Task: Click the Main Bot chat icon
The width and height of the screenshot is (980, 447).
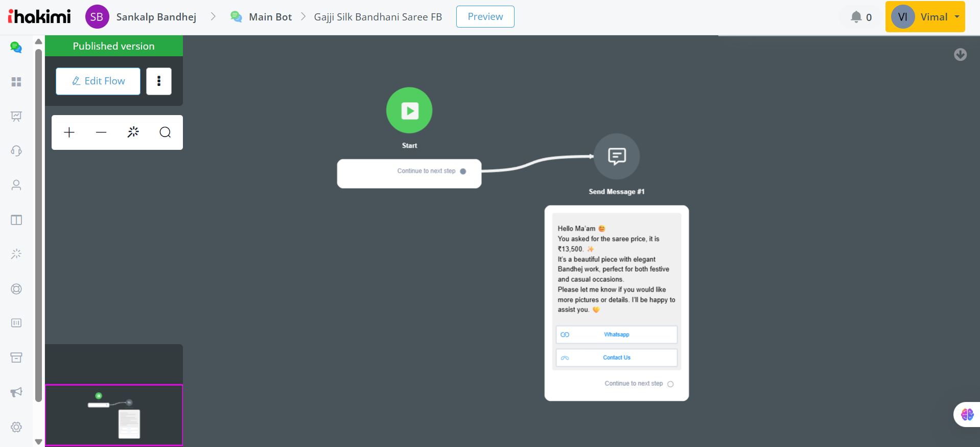Action: point(236,17)
